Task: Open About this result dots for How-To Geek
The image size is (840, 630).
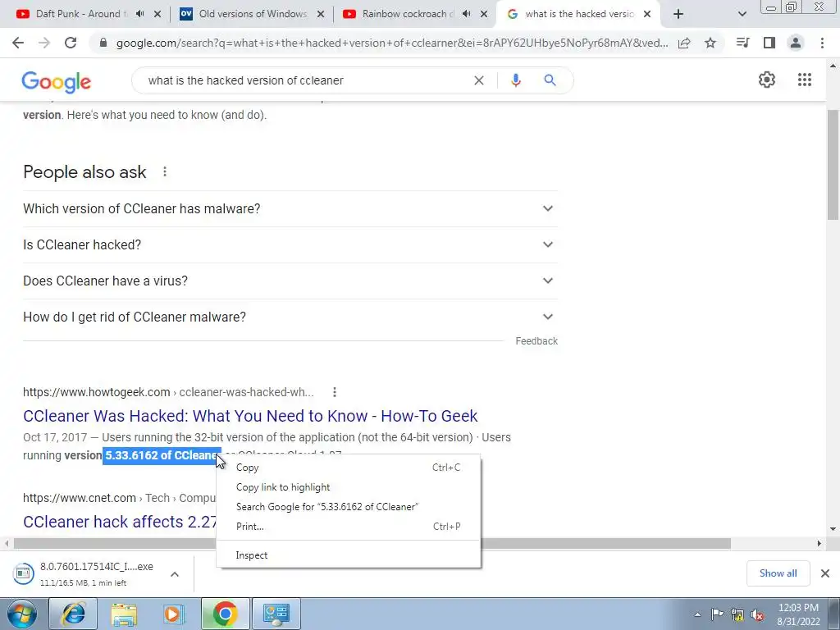Action: pyautogui.click(x=335, y=392)
